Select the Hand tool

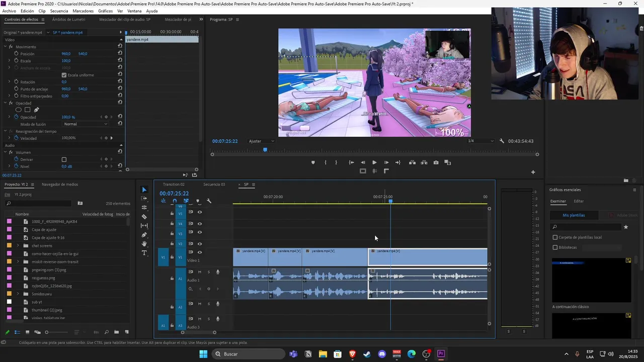click(144, 244)
